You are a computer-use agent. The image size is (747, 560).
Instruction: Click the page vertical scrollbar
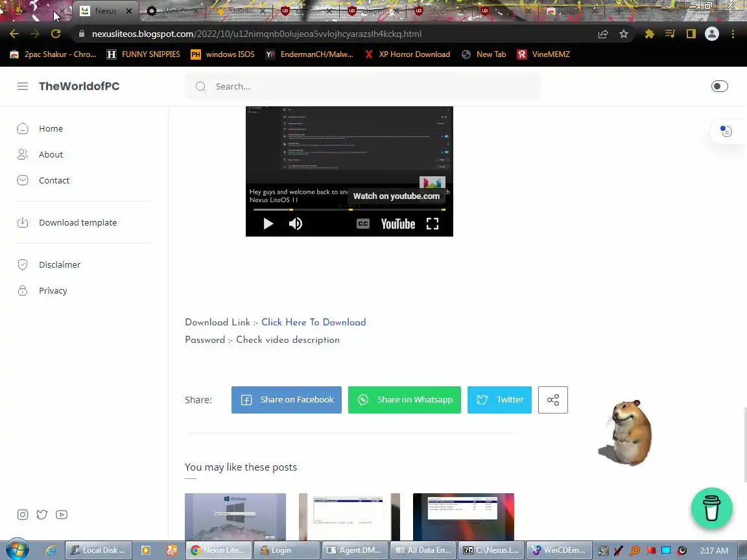(744, 445)
